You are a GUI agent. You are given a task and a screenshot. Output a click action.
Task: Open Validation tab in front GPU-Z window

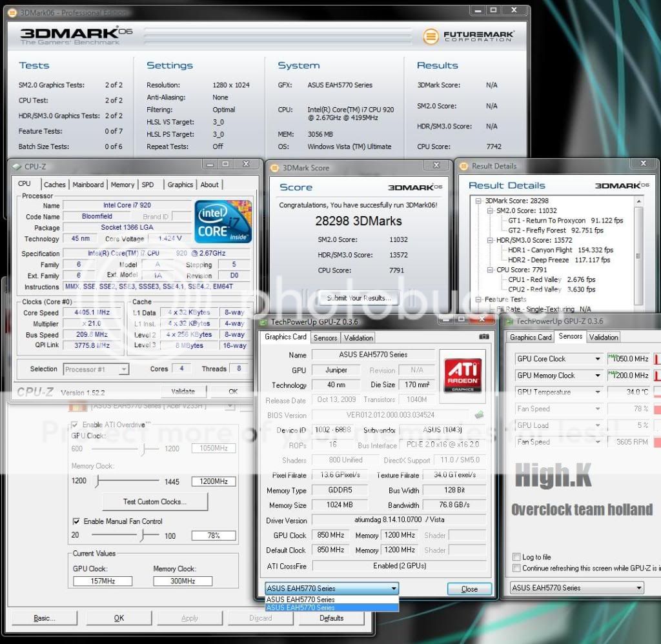358,338
